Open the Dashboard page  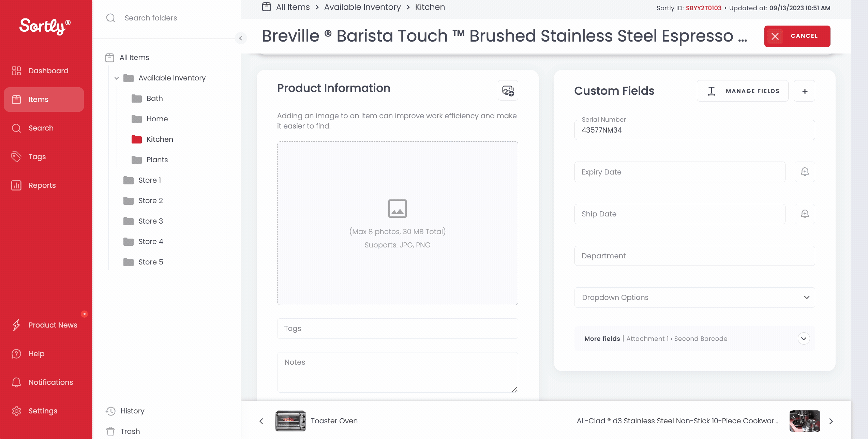tap(44, 71)
